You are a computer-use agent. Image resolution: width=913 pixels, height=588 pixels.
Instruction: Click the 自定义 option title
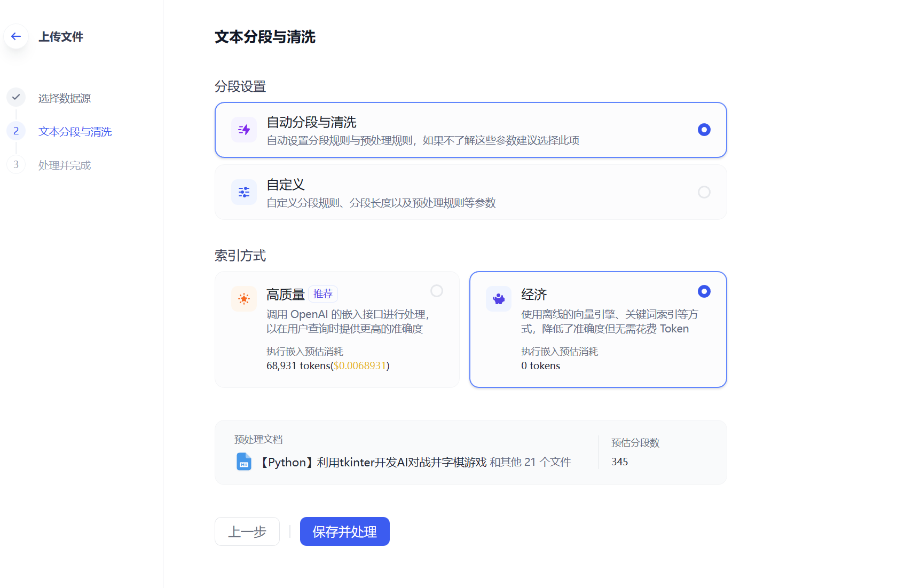coord(286,185)
